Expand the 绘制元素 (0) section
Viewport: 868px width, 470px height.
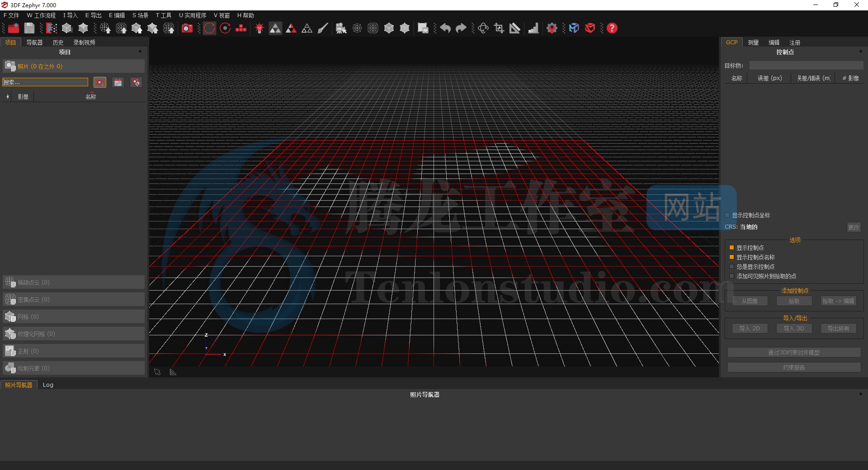tap(74, 368)
